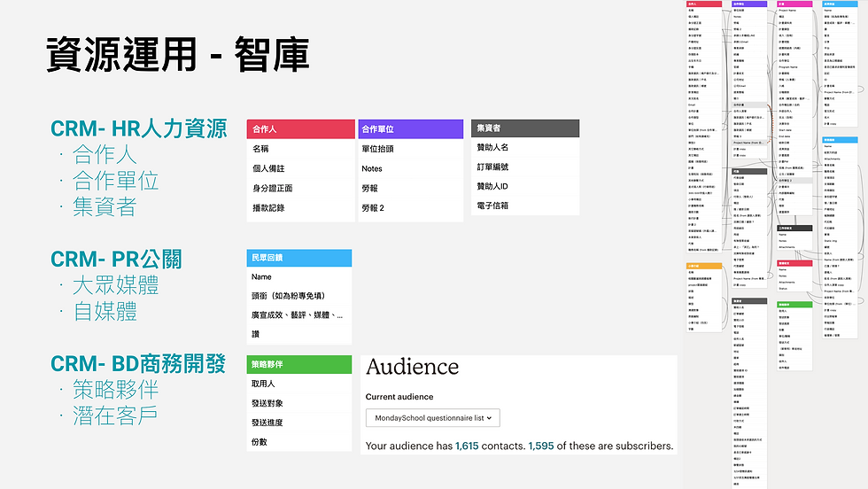Viewport: 868px width, 489px height.
Task: Select the blue 民眾回饋 table header
Action: tap(299, 258)
